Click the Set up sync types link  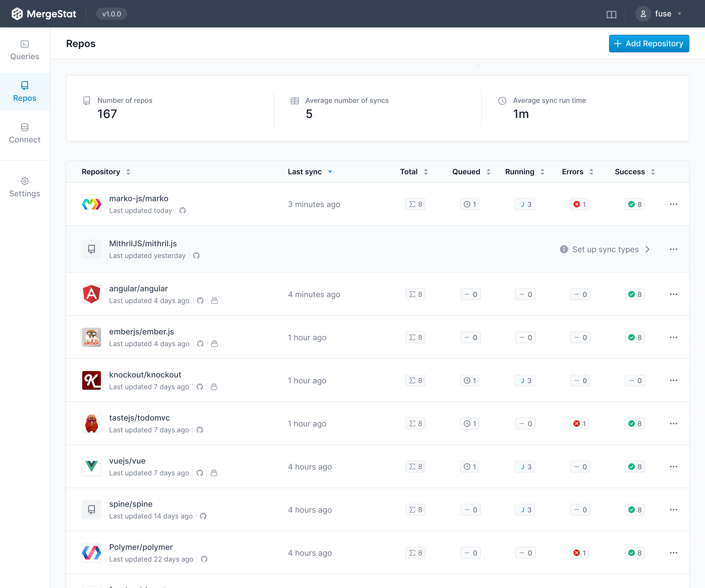(x=606, y=249)
